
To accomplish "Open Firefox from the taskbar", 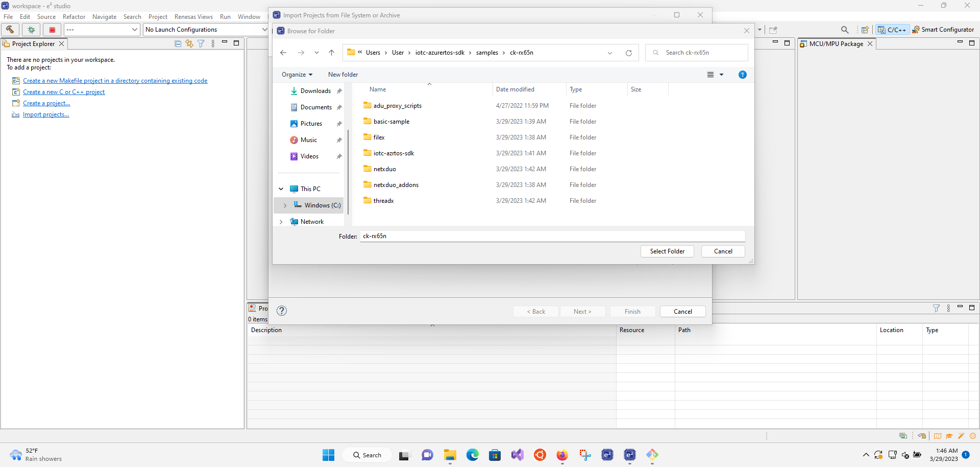I will (562, 455).
